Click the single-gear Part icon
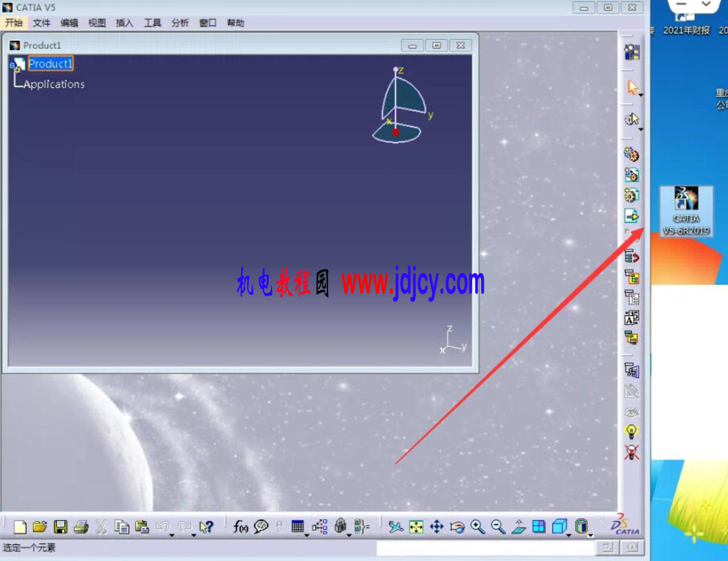The image size is (728, 561). point(632,195)
